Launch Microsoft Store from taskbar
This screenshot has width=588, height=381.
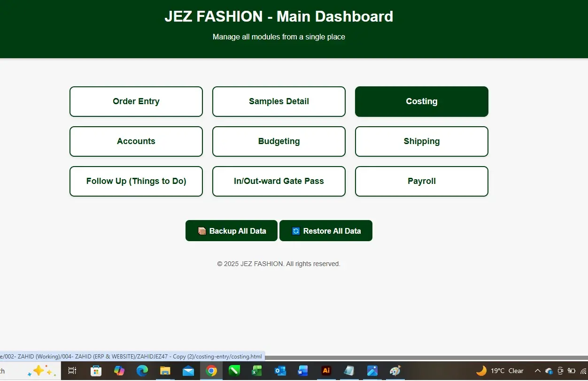coord(96,371)
